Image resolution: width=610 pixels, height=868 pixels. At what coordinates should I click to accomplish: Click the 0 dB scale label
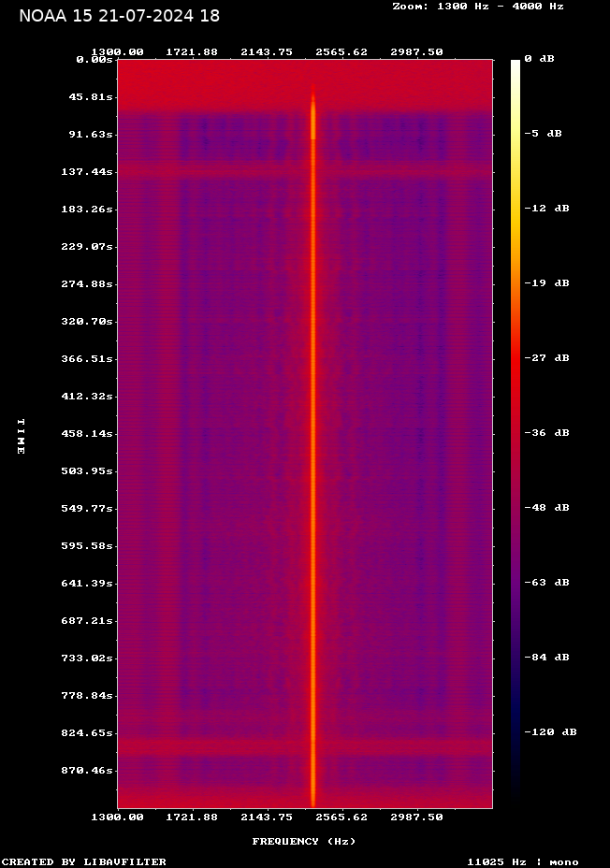tap(539, 59)
